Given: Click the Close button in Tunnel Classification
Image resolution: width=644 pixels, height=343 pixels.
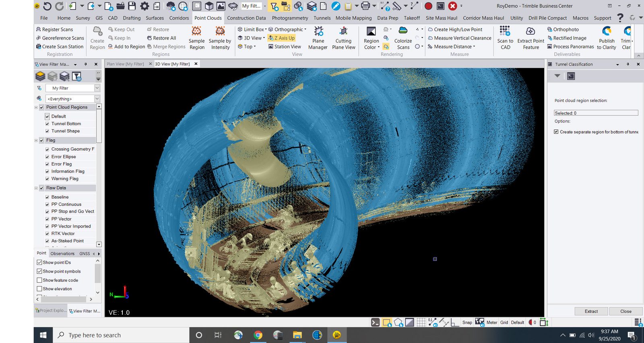Looking at the screenshot, I should coord(625,311).
